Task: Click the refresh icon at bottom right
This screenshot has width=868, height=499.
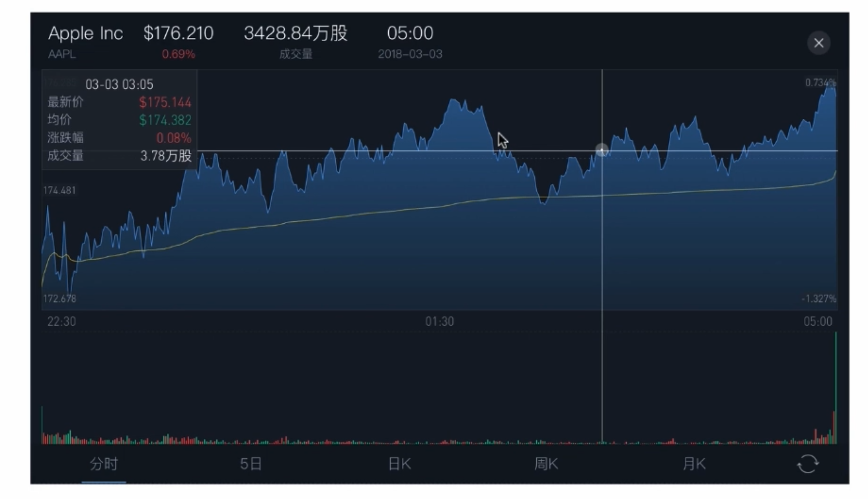Action: click(x=808, y=464)
